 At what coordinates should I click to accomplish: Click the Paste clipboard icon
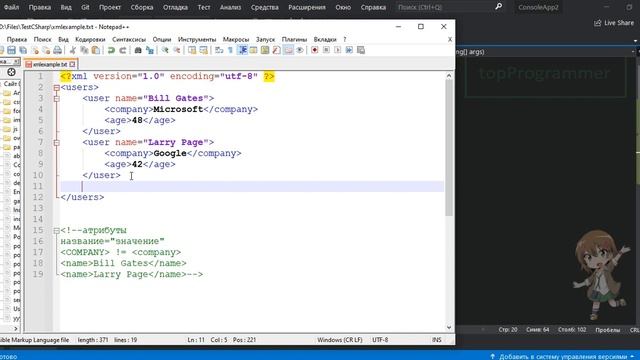coord(96,50)
